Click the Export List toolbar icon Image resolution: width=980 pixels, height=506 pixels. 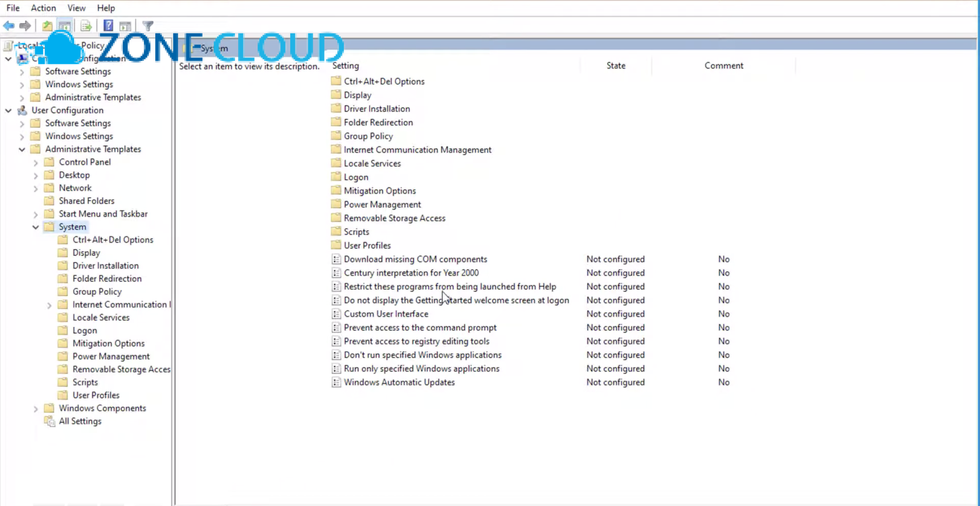click(86, 26)
